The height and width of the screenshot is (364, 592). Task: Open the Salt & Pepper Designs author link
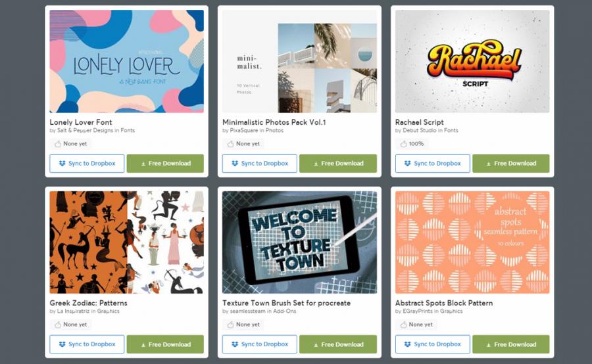[85, 131]
